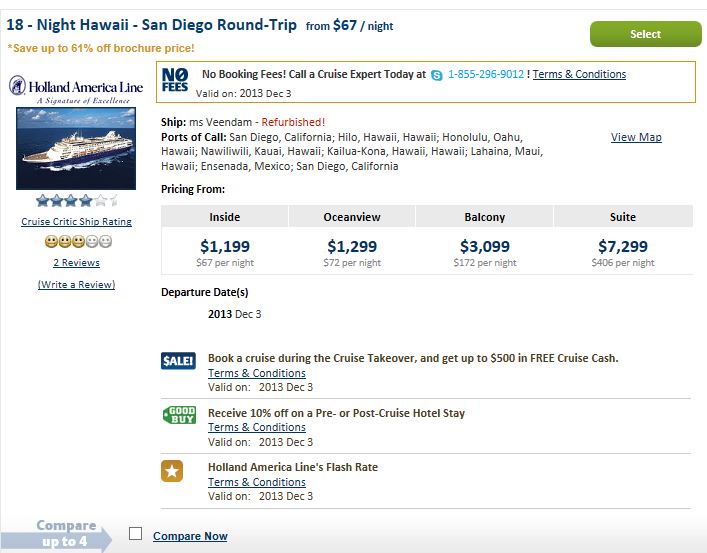
Task: Click the smiley face review rating
Action: click(x=77, y=242)
